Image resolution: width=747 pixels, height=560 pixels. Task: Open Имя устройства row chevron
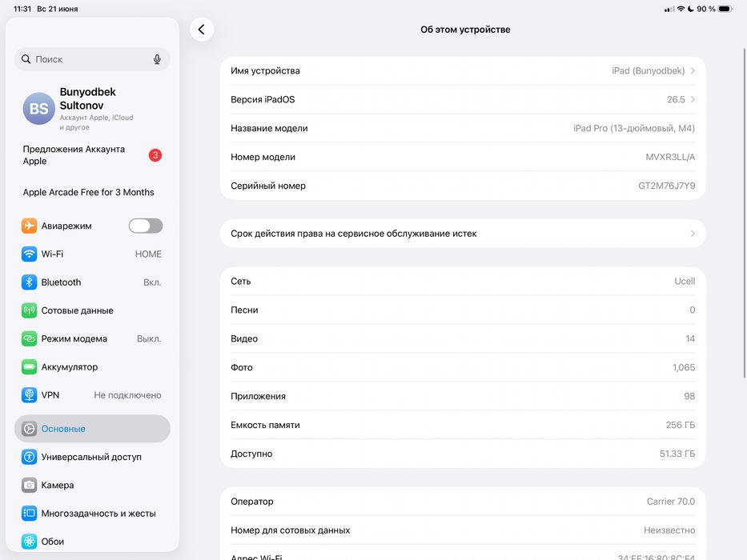click(693, 70)
